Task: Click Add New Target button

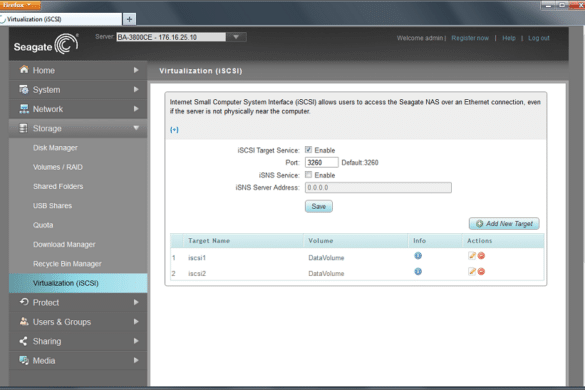Action: tap(504, 224)
